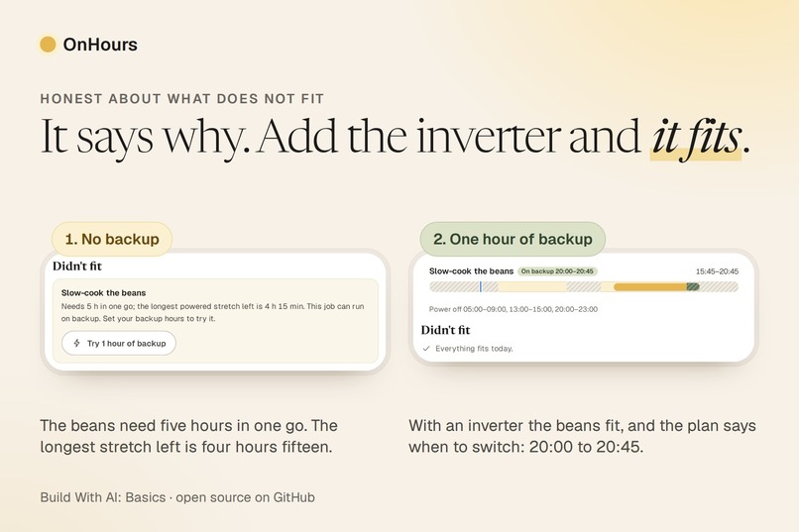Click the blue current-time marker on timeline
This screenshot has width=799, height=532.
point(480,286)
